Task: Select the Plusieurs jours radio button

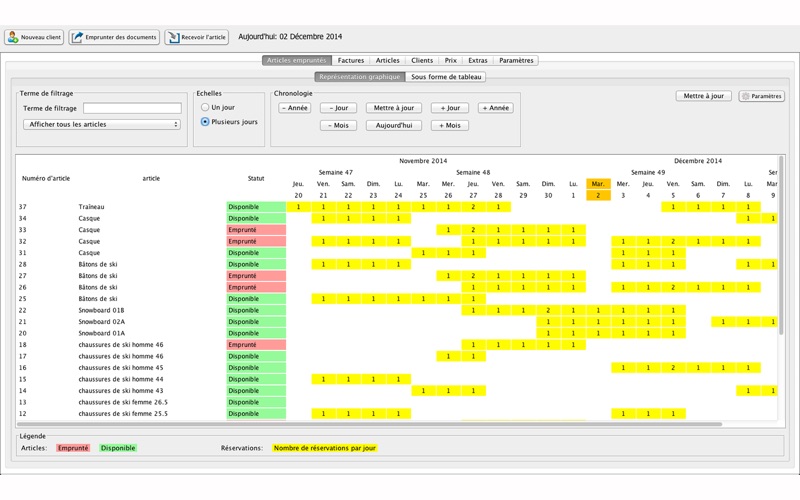Action: pos(205,121)
